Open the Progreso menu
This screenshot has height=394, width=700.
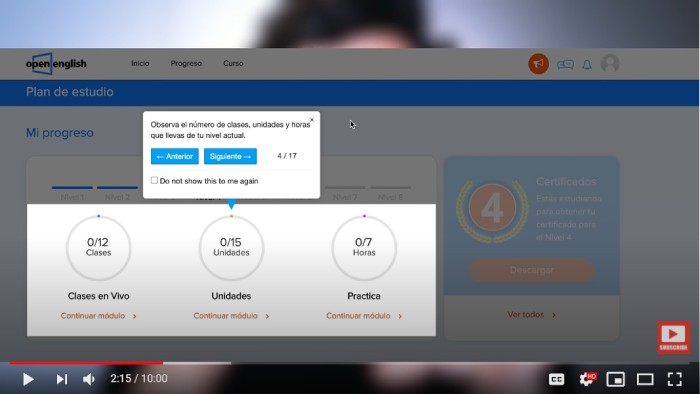pos(186,63)
